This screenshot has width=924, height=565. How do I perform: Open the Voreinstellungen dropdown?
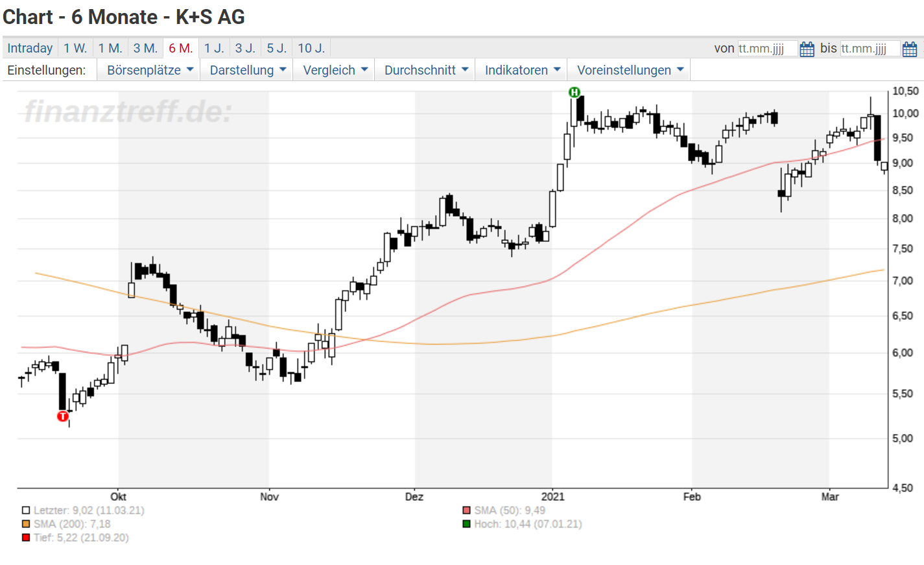tap(629, 70)
